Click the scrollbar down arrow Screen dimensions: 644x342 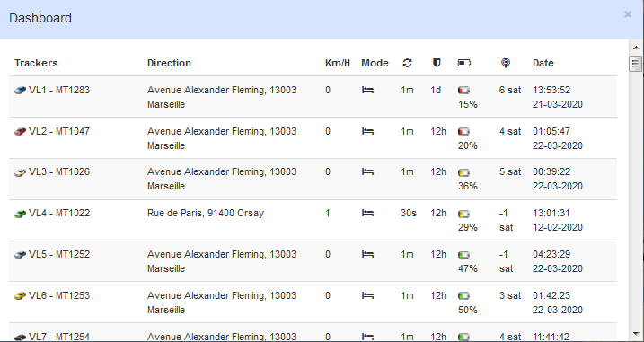636,334
